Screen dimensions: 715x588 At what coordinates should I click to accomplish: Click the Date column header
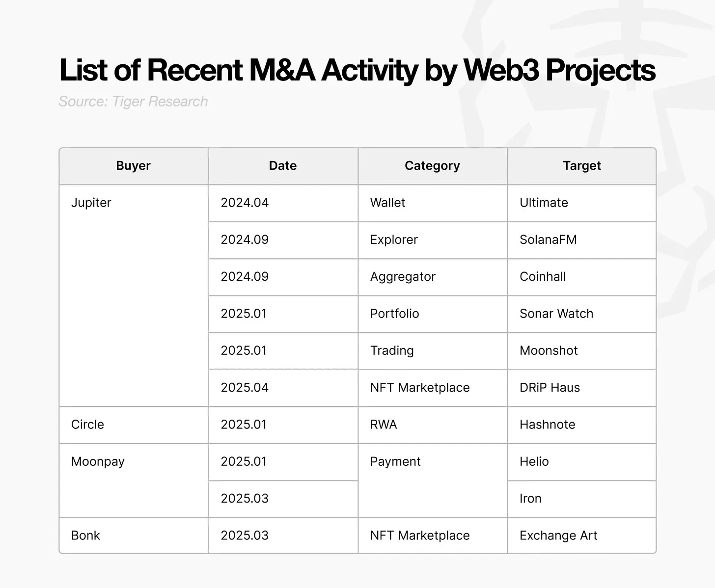(283, 166)
